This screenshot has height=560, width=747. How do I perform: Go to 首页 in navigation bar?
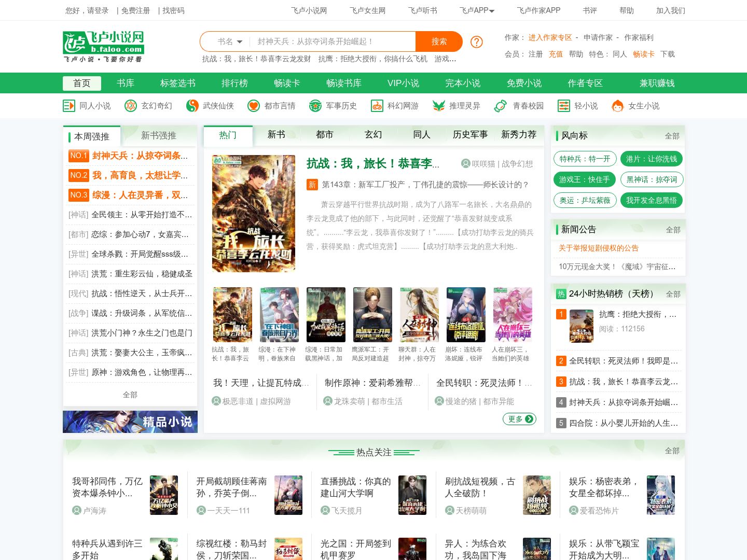click(x=82, y=83)
